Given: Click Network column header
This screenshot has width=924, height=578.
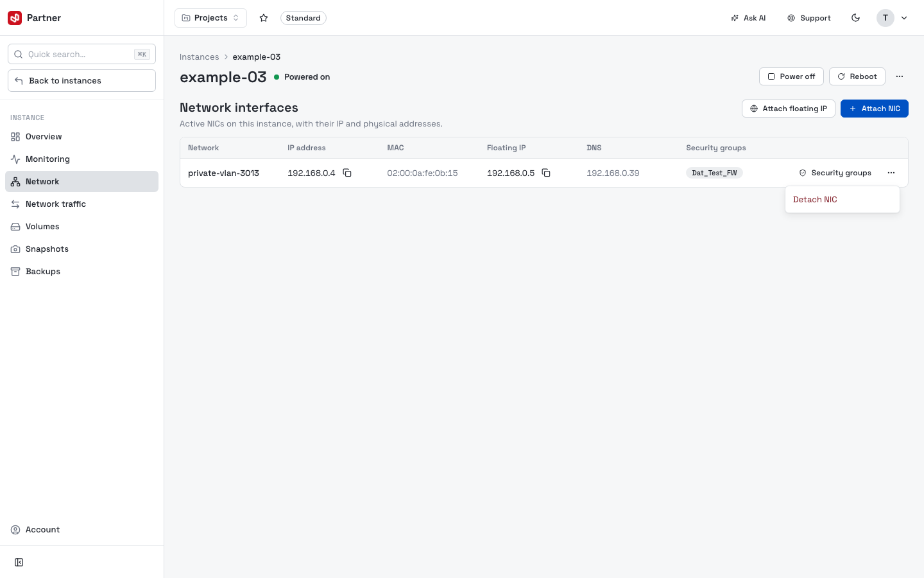Looking at the screenshot, I should [x=203, y=148].
